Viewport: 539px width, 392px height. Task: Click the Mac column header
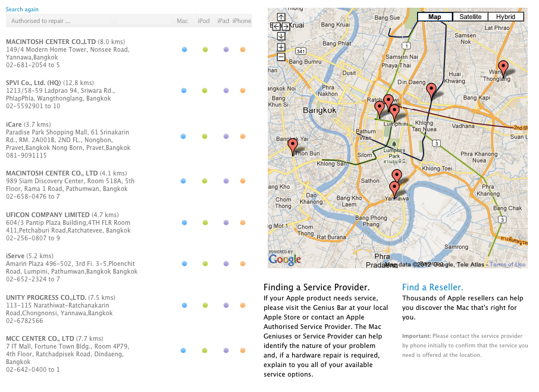point(182,21)
